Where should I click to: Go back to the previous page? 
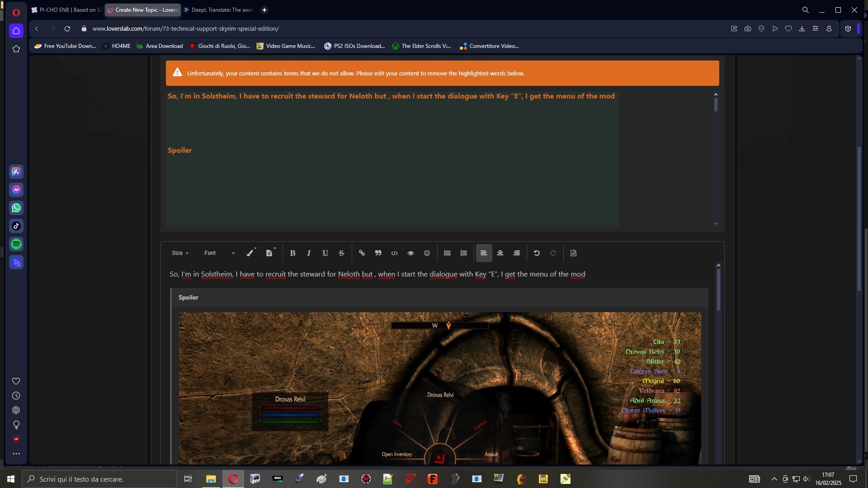(x=37, y=28)
